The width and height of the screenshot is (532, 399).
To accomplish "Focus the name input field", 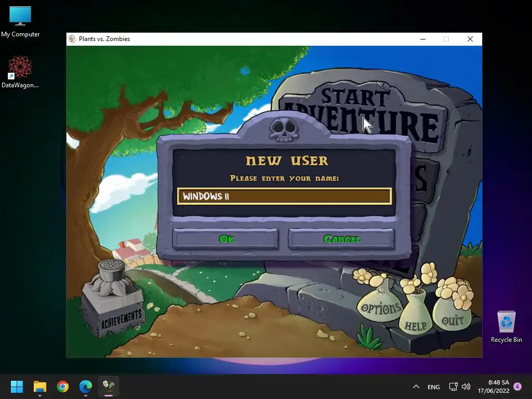I will 284,196.
